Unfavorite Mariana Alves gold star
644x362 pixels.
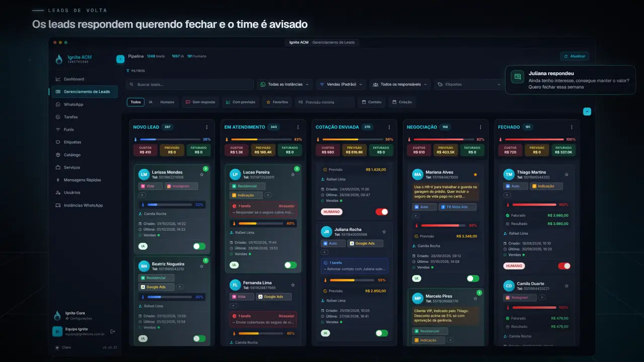click(x=475, y=174)
